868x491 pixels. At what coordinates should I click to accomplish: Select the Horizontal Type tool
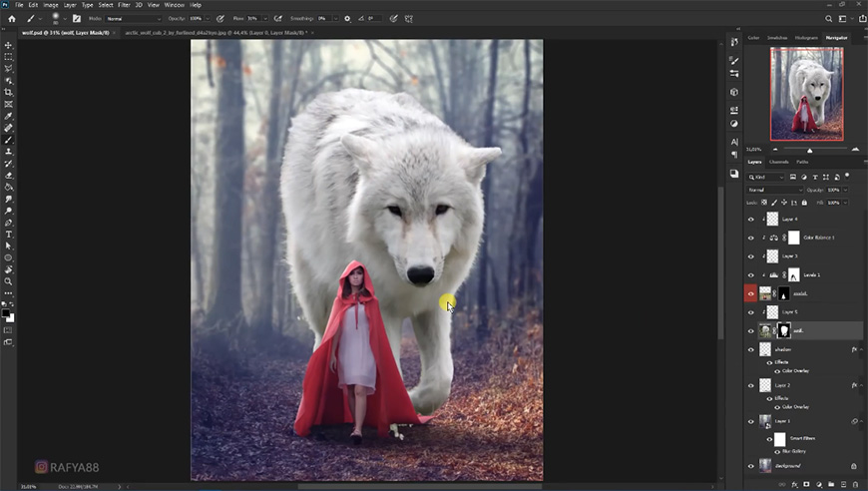pos(8,235)
